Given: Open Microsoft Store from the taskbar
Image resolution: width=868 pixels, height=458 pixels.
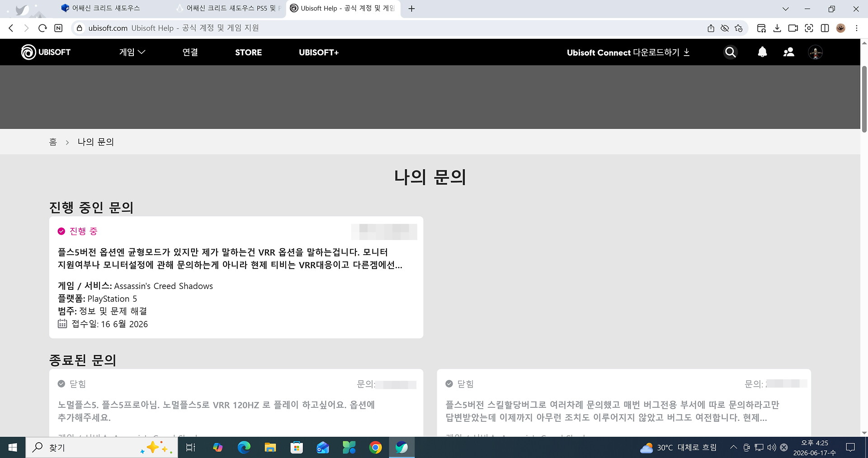Looking at the screenshot, I should click(297, 448).
